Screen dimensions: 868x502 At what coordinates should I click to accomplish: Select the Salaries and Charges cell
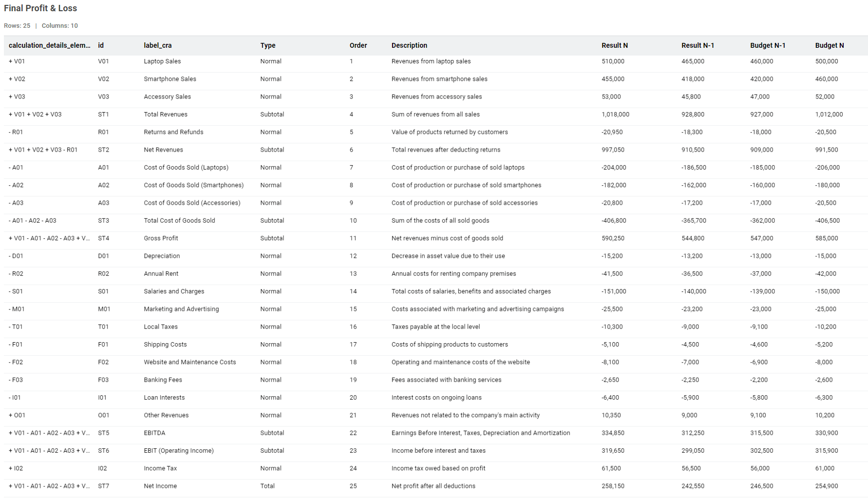click(x=174, y=291)
